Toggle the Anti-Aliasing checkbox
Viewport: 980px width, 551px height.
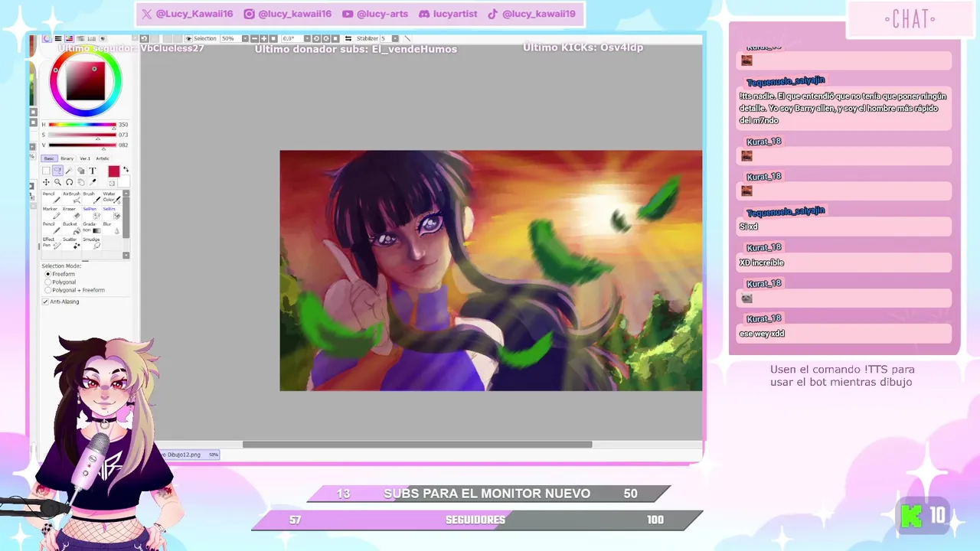(x=45, y=302)
